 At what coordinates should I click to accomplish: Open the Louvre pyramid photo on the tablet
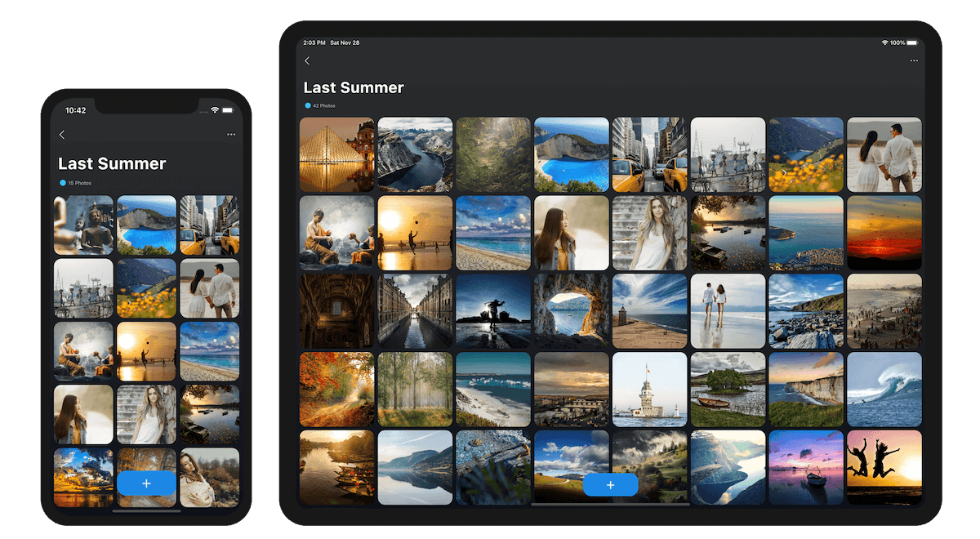click(x=336, y=154)
